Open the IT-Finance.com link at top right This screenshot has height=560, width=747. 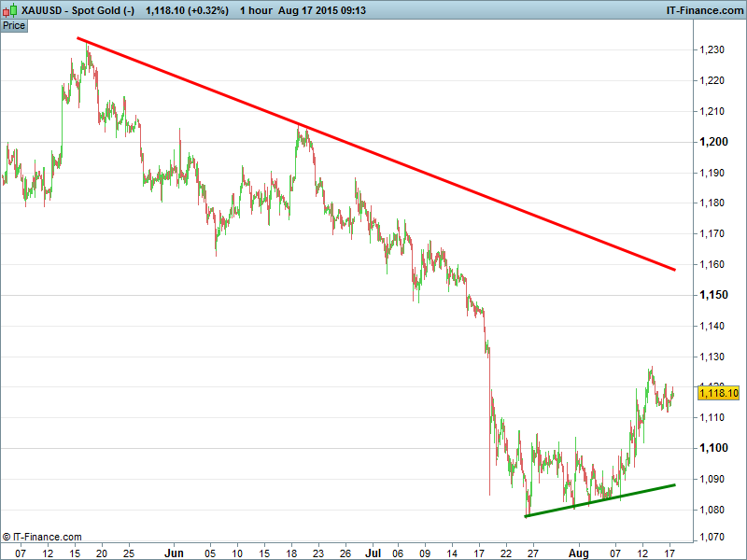(704, 10)
